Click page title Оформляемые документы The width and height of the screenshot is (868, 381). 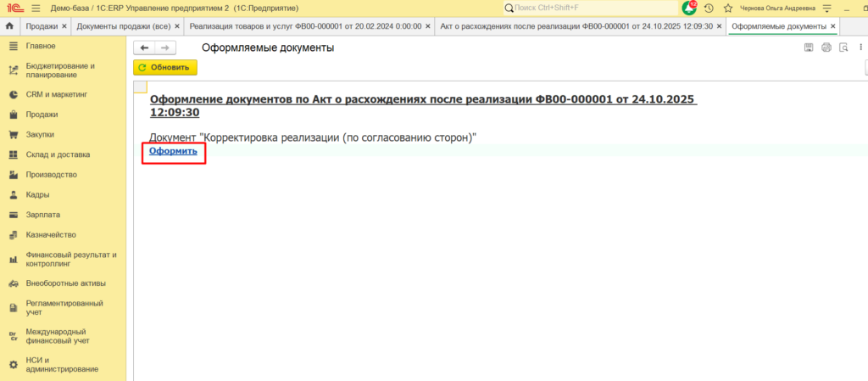click(268, 48)
